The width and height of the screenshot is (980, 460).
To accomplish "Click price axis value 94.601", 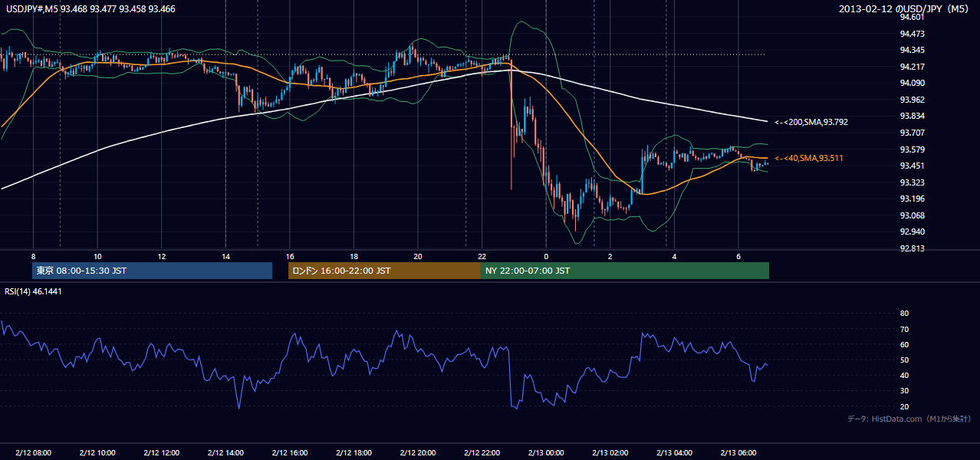I will (x=911, y=18).
